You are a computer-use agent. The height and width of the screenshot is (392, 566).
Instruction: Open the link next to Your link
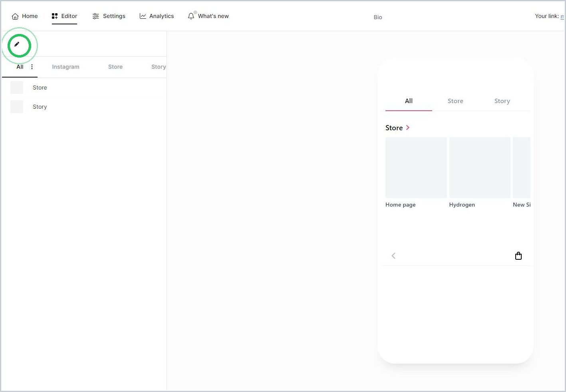click(x=562, y=16)
